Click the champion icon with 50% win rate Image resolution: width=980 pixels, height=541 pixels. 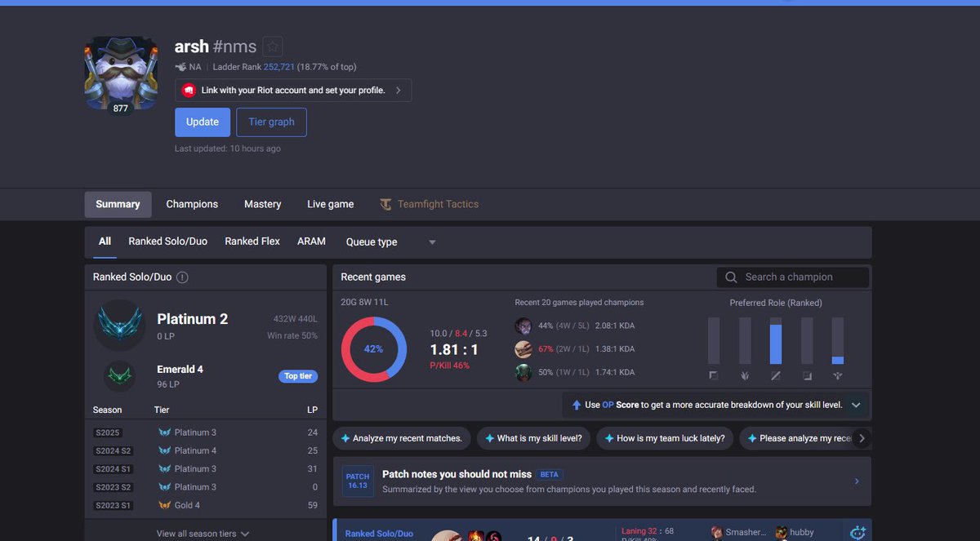(x=523, y=372)
